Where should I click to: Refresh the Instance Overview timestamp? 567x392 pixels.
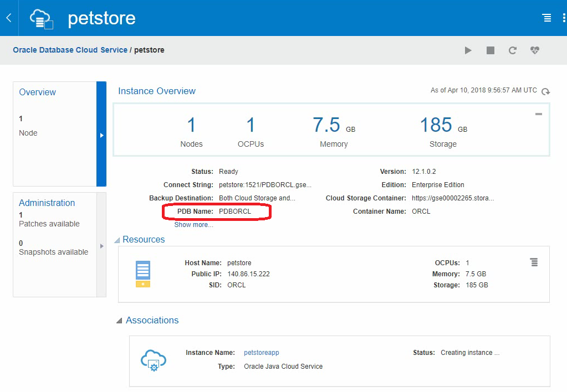pyautogui.click(x=546, y=91)
